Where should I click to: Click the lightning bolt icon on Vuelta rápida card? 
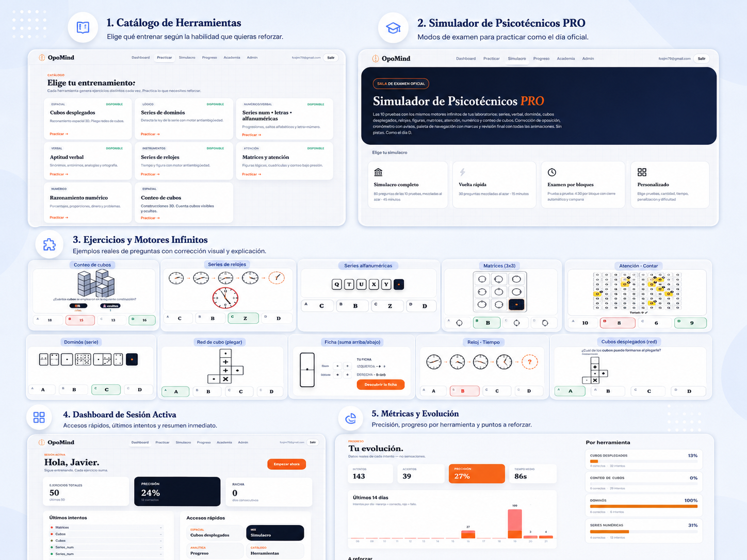point(463,172)
